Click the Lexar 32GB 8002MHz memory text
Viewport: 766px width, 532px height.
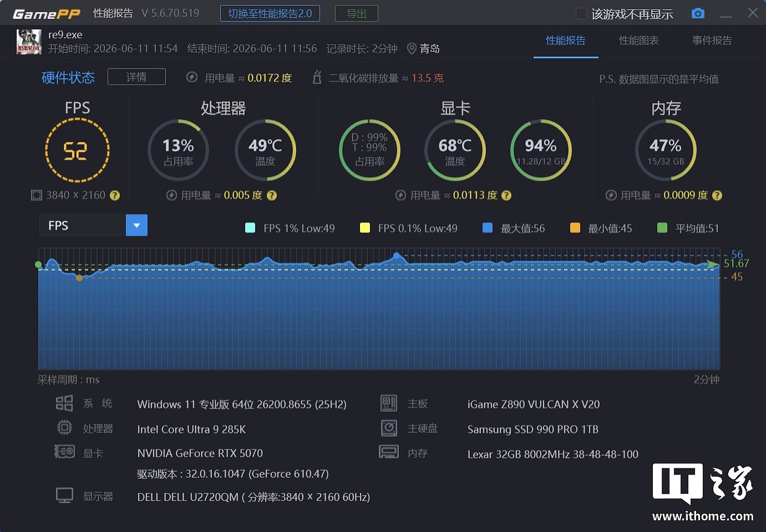pos(553,454)
